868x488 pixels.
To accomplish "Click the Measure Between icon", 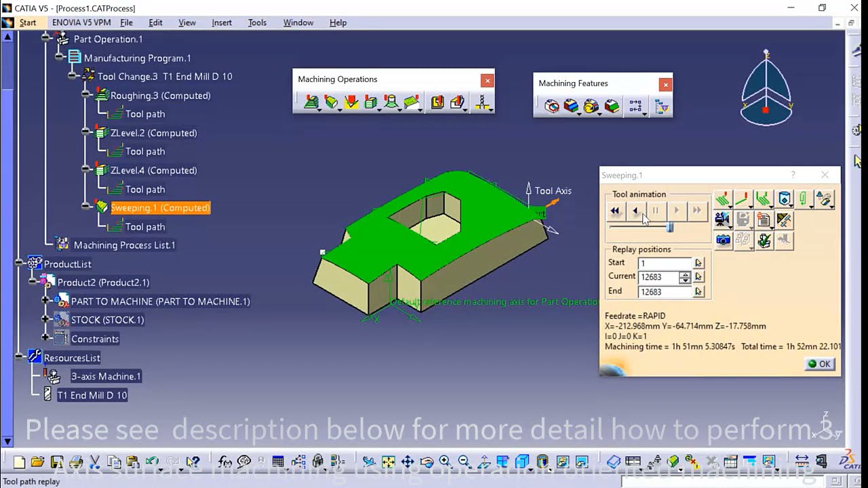I will pos(802,462).
